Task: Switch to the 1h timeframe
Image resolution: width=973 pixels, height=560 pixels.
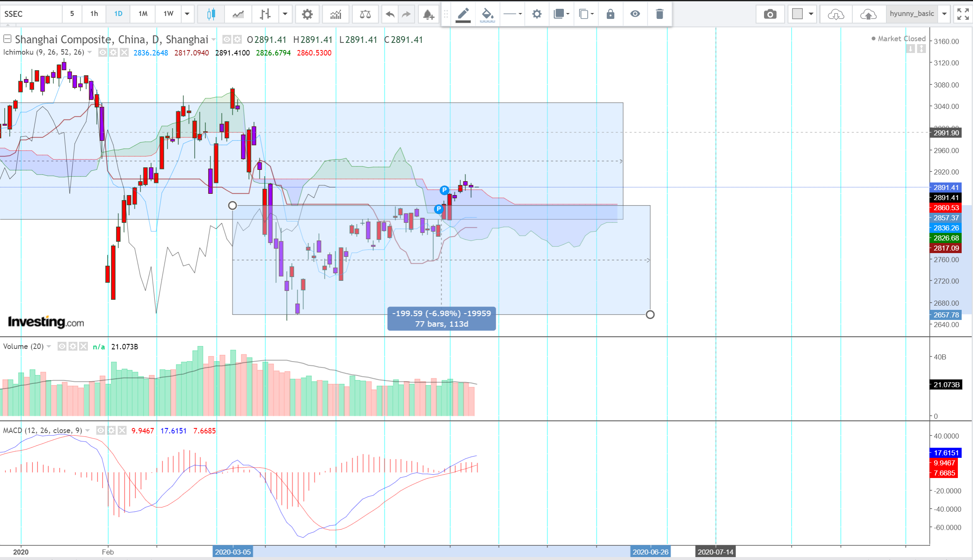Action: tap(94, 14)
